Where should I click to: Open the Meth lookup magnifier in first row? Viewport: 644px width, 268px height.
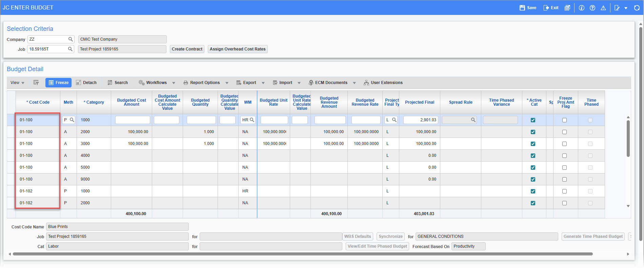pyautogui.click(x=72, y=120)
